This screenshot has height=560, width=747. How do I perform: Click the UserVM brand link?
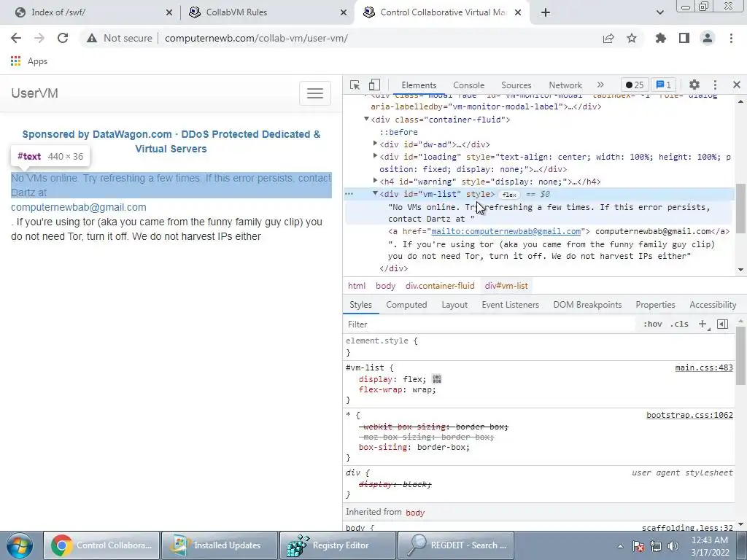coord(35,93)
